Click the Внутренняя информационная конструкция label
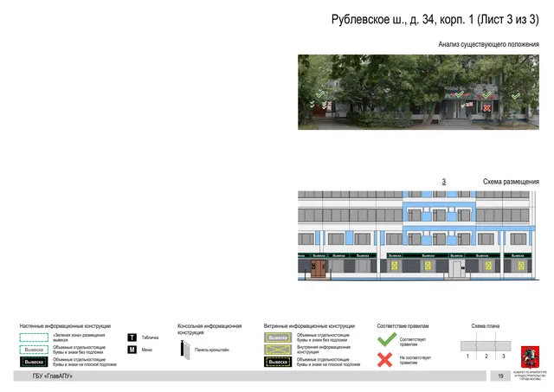Screen dimensions: 554x392 (x=324, y=350)
